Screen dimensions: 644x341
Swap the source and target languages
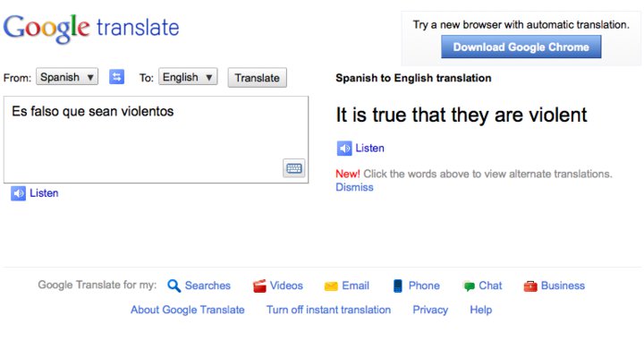(116, 77)
